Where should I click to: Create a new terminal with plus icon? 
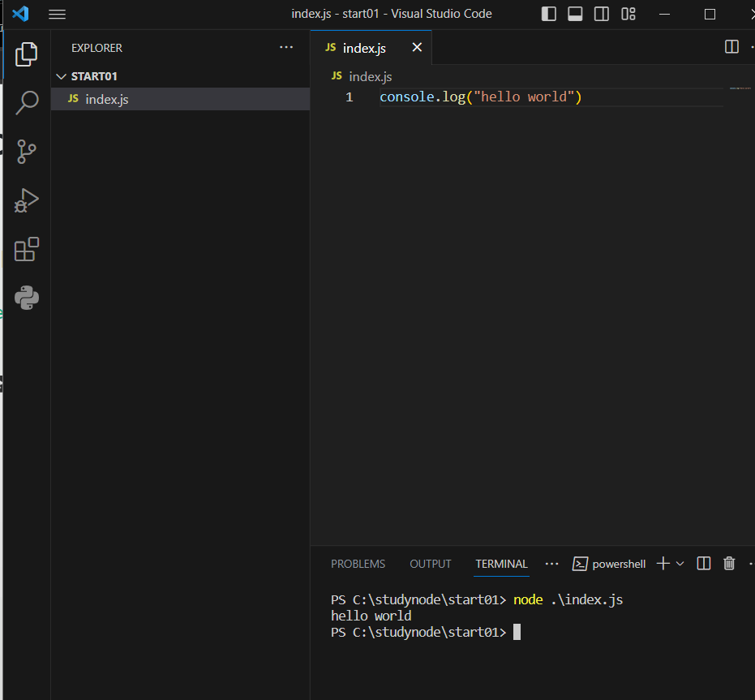point(663,563)
